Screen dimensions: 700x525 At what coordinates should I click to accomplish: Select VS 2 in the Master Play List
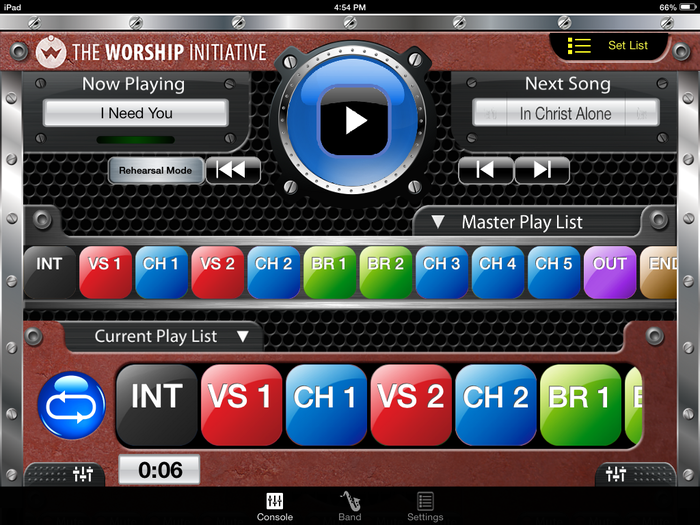point(217,272)
